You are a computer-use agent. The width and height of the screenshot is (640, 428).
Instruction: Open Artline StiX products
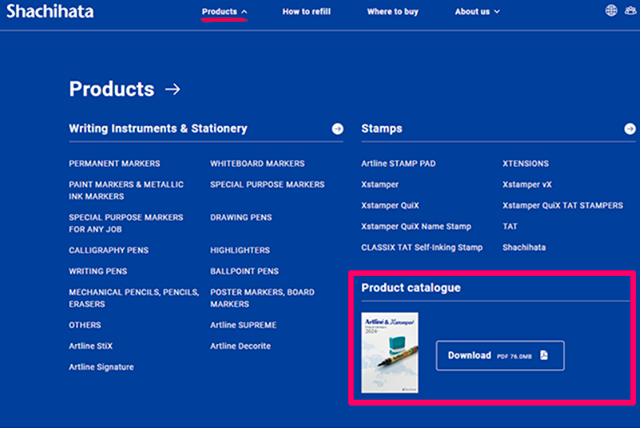(91, 346)
